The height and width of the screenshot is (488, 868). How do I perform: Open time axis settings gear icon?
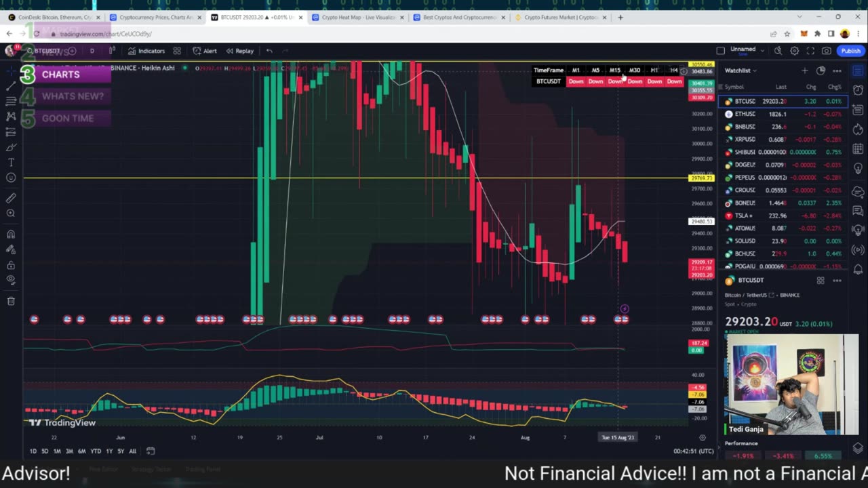click(703, 438)
